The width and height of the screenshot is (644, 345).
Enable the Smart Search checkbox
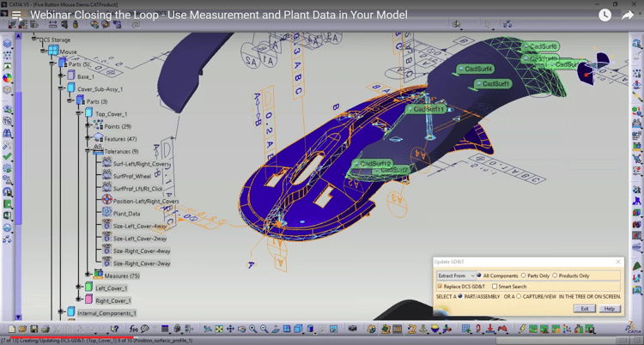[x=495, y=287]
